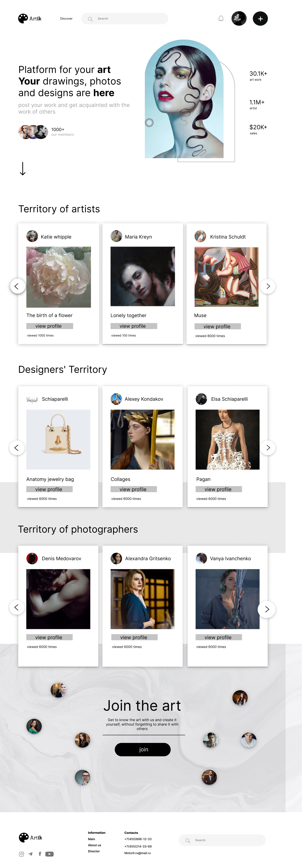This screenshot has width=302, height=868.
Task: Open Director link in footer
Action: (94, 851)
